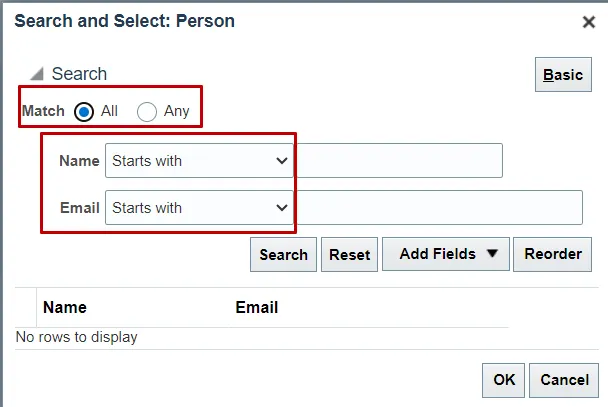Collapse the Search section disclosure triangle

click(37, 74)
